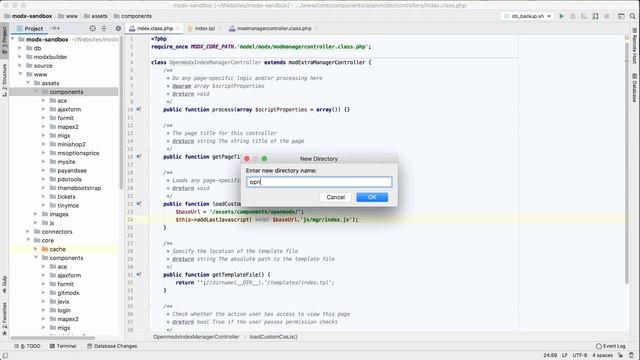640x360 pixels.
Task: Click override gutter icon next to process function
Action: pyautogui.click(x=139, y=109)
